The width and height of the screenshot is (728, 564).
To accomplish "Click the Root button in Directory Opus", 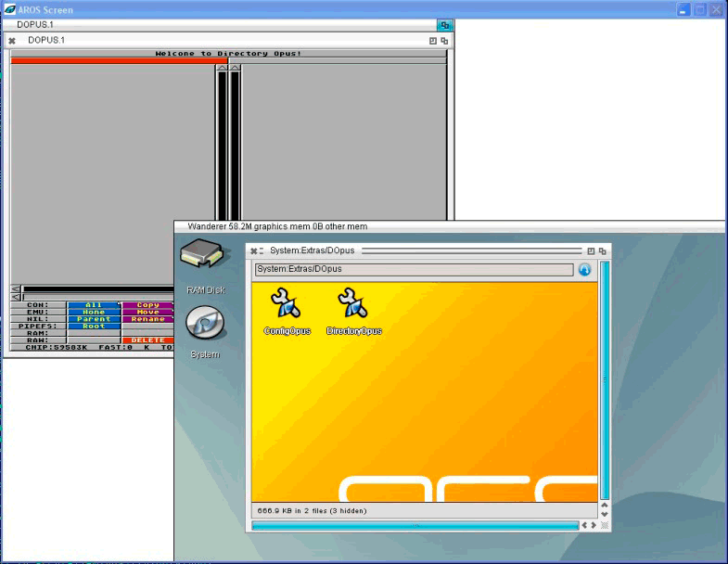I will pyautogui.click(x=94, y=327).
